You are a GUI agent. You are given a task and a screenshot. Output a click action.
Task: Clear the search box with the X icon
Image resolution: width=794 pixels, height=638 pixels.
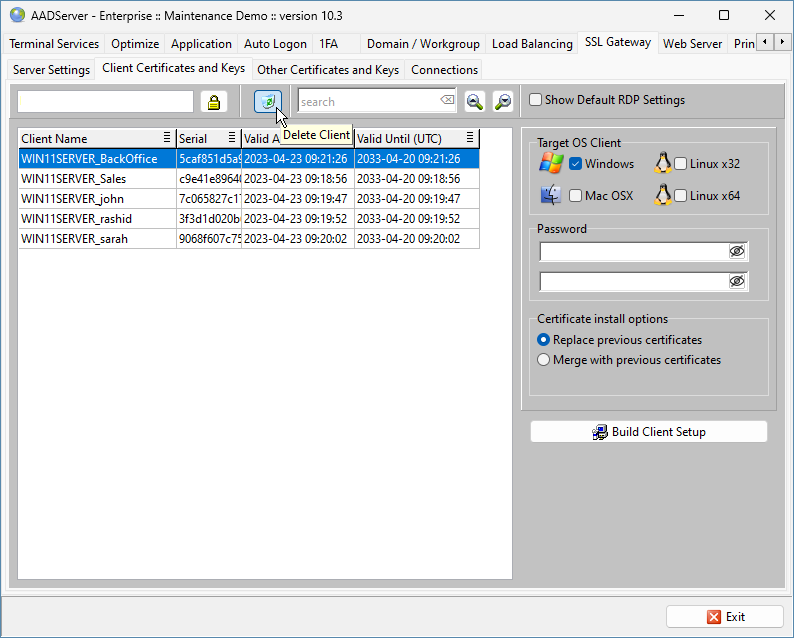[x=447, y=101]
